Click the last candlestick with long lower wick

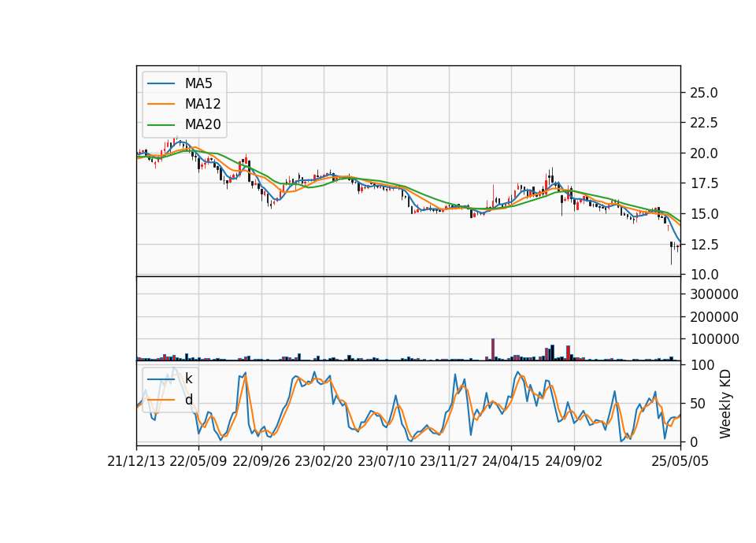tap(671, 253)
